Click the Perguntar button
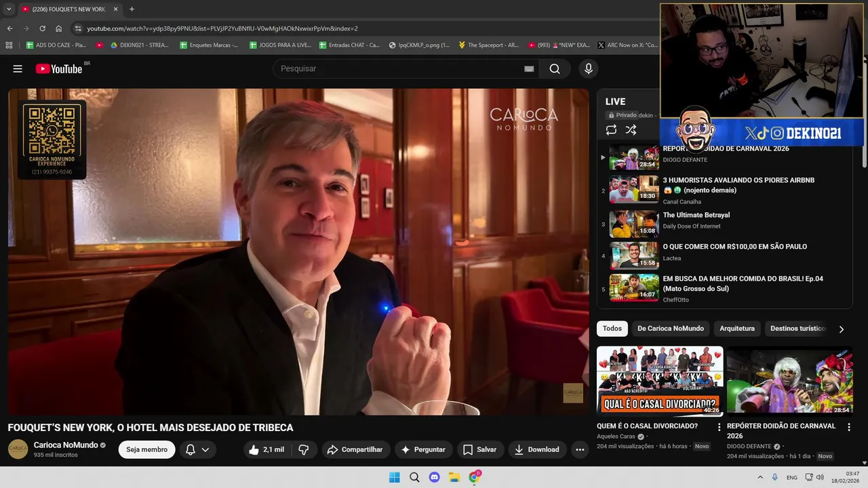868x488 pixels. [423, 449]
